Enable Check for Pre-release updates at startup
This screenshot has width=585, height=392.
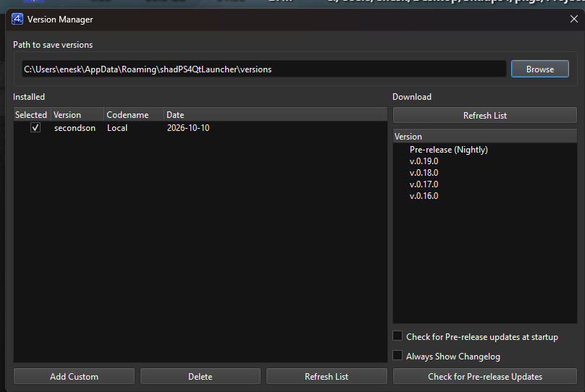(x=397, y=336)
